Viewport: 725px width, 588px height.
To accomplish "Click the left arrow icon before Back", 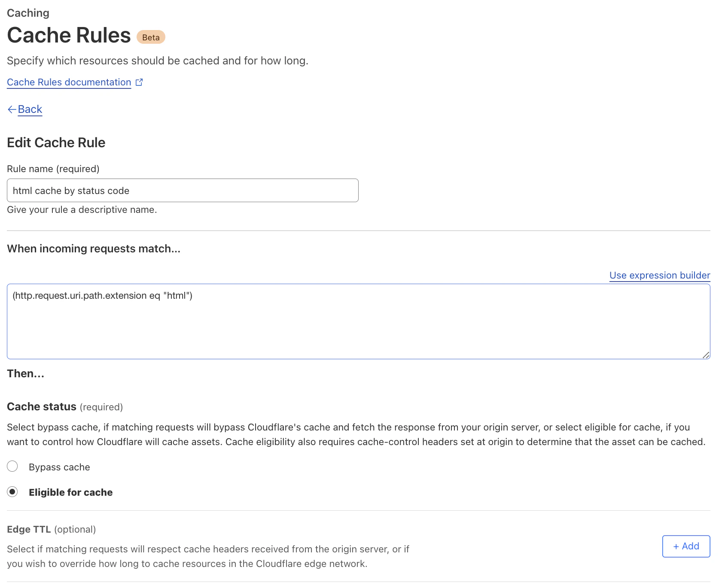I will [x=12, y=109].
